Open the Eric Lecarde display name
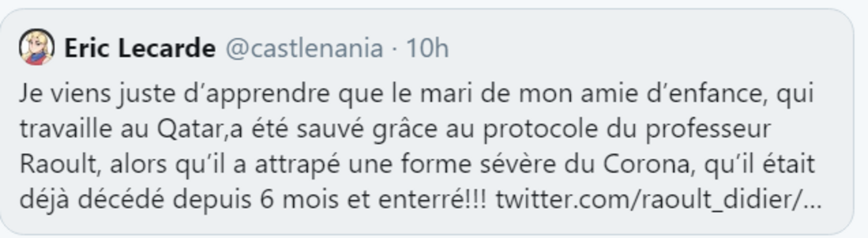Image resolution: width=868 pixels, height=238 pixels. pos(140,48)
